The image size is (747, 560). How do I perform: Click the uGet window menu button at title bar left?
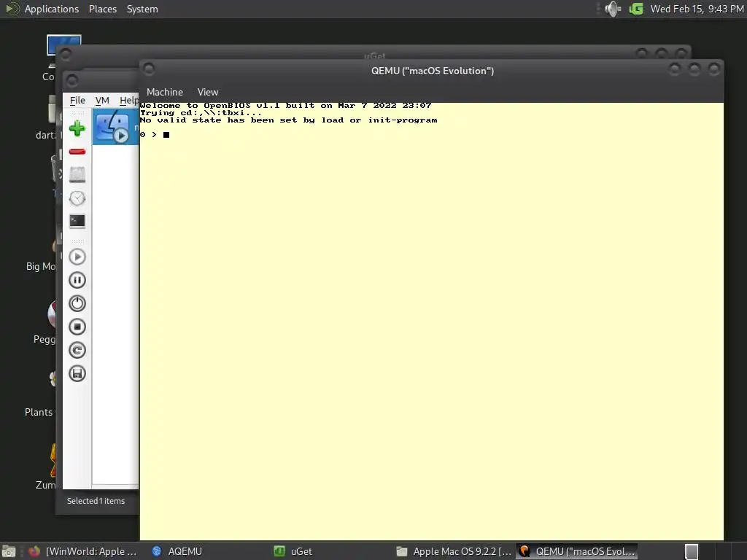(65, 55)
